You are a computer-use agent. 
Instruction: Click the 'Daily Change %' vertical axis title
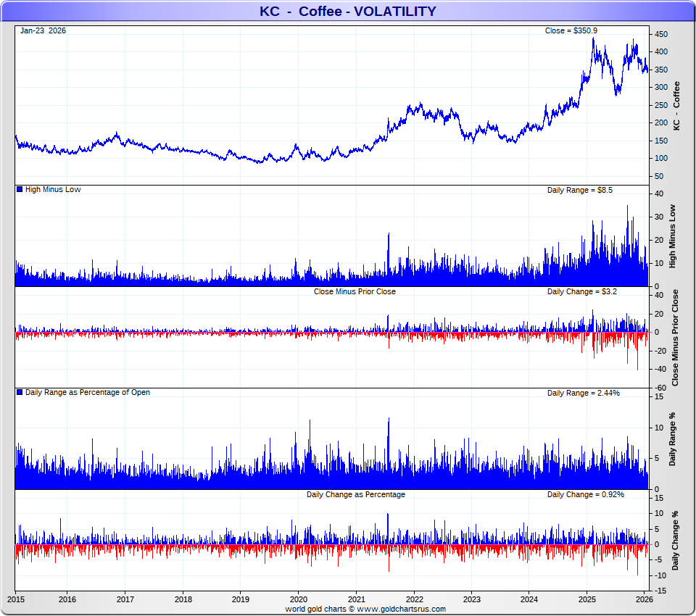tap(676, 541)
